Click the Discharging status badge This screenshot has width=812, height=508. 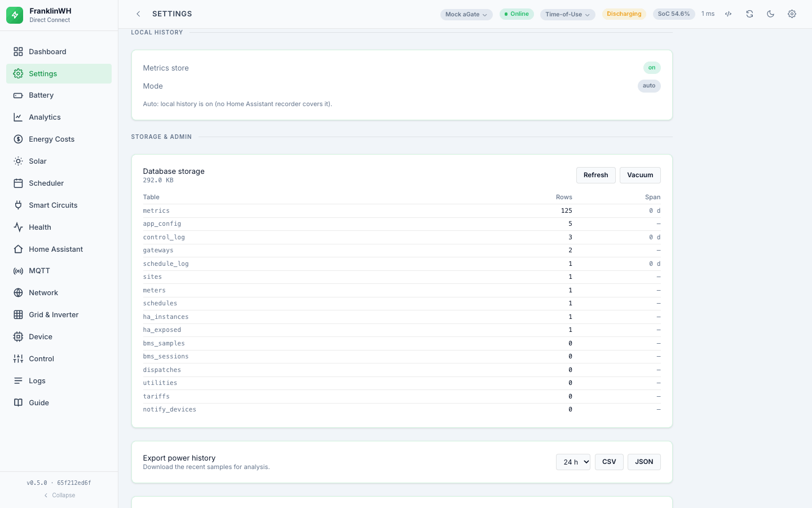coord(624,14)
